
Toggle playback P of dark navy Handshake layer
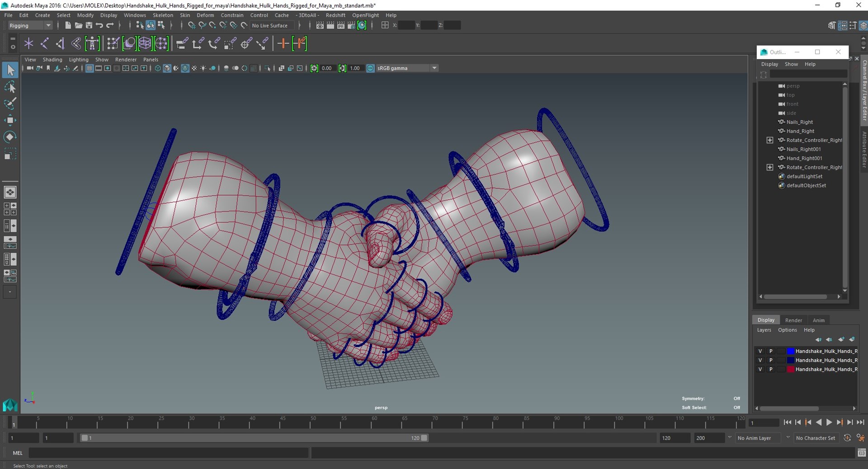coord(771,360)
